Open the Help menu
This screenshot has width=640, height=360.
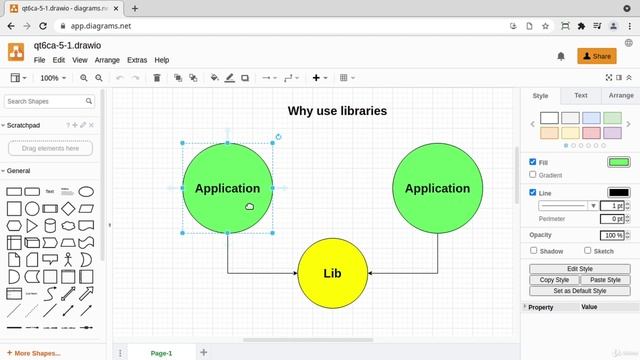coord(162,60)
